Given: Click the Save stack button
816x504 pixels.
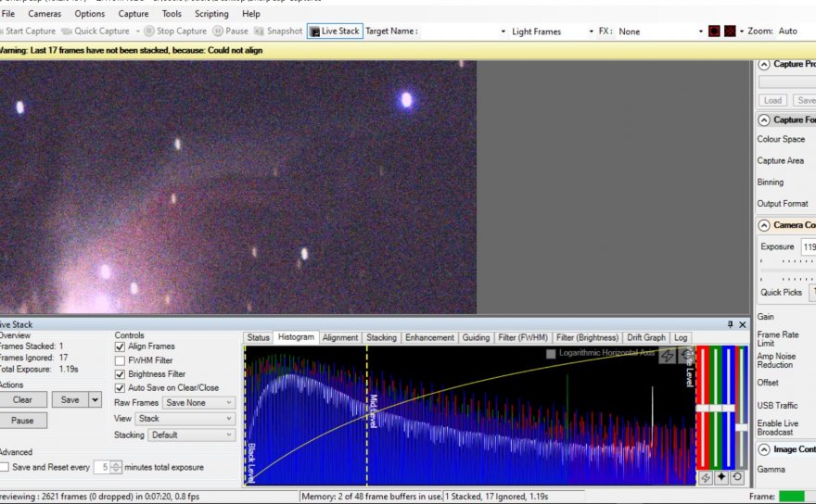Looking at the screenshot, I should tap(70, 399).
